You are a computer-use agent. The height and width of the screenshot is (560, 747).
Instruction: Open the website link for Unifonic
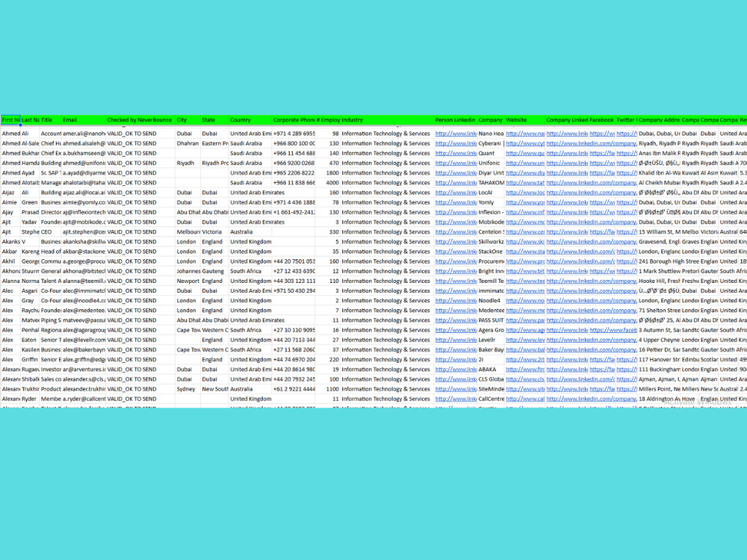525,163
